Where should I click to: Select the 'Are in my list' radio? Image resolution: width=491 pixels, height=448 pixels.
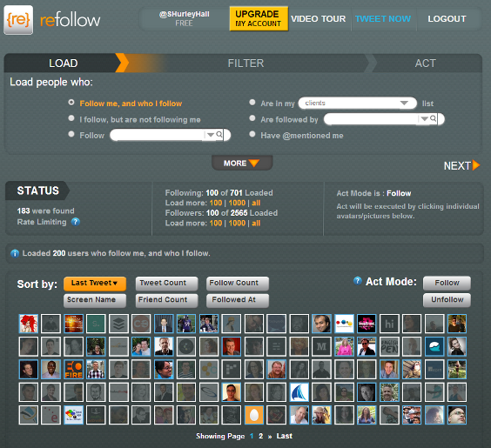pyautogui.click(x=252, y=103)
